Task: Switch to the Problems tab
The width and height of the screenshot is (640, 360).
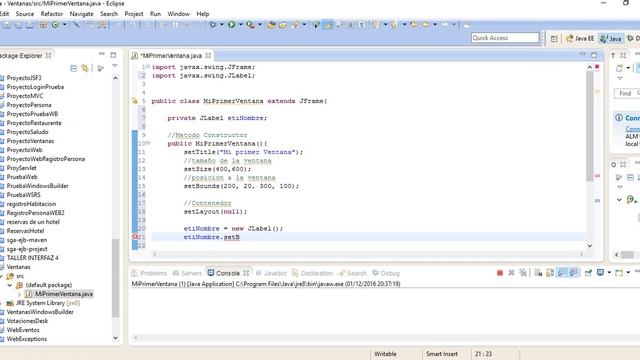Action: [x=149, y=273]
